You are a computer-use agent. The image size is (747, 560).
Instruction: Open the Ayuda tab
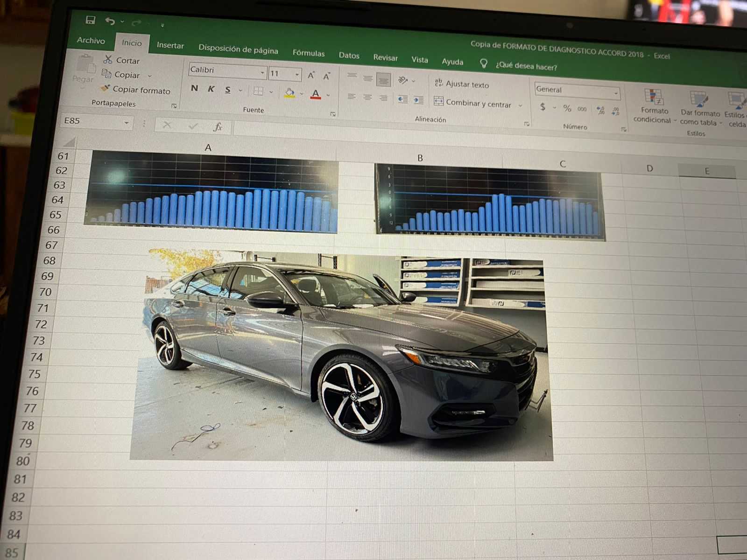pyautogui.click(x=452, y=61)
